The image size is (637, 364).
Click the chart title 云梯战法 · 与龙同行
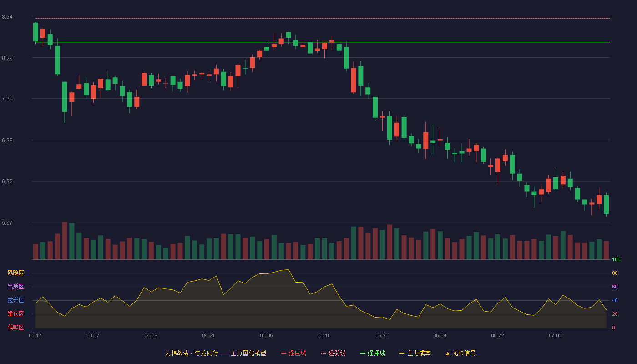tap(192, 353)
